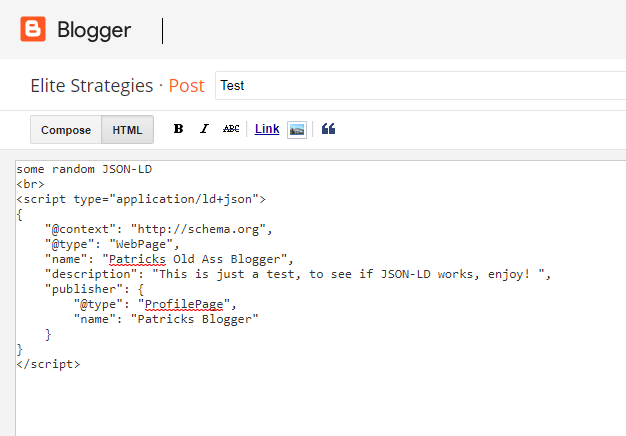Insert an image using picture icon
This screenshot has height=436, width=626.
click(297, 130)
